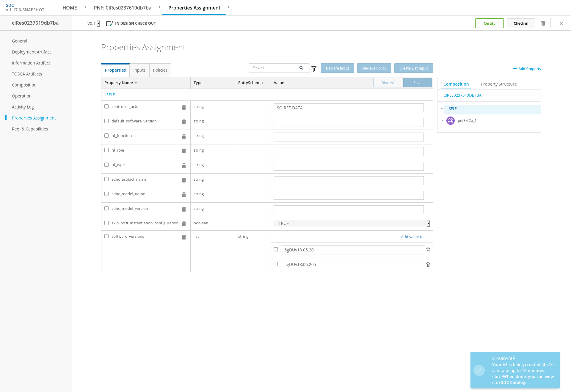571x392 pixels.
Task: Click the check-out state icon
Action: click(x=110, y=23)
